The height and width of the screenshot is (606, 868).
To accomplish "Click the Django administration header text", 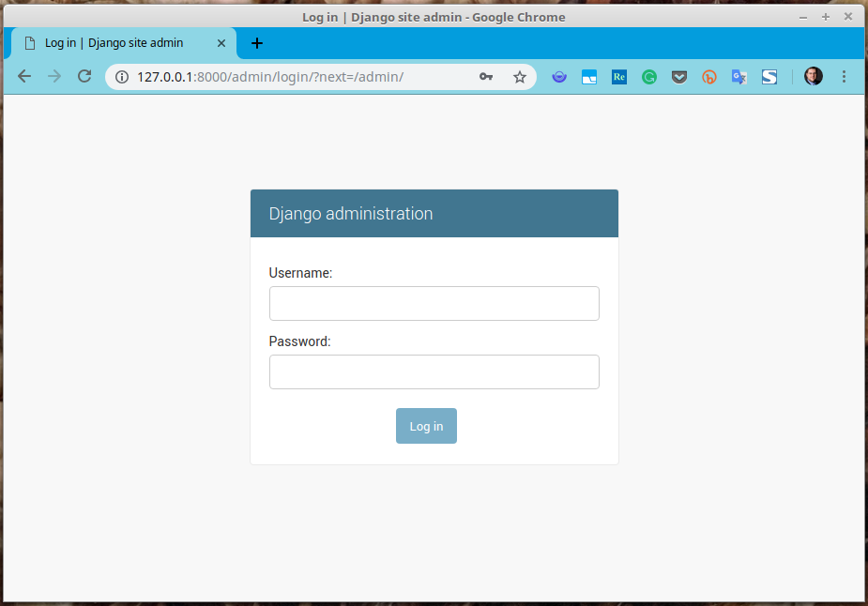I will click(351, 214).
